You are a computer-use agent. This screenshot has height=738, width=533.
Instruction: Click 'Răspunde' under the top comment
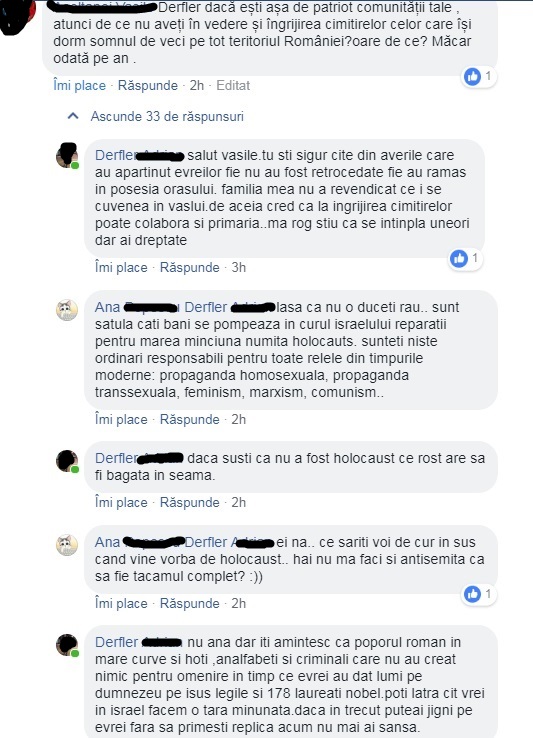coord(148,86)
